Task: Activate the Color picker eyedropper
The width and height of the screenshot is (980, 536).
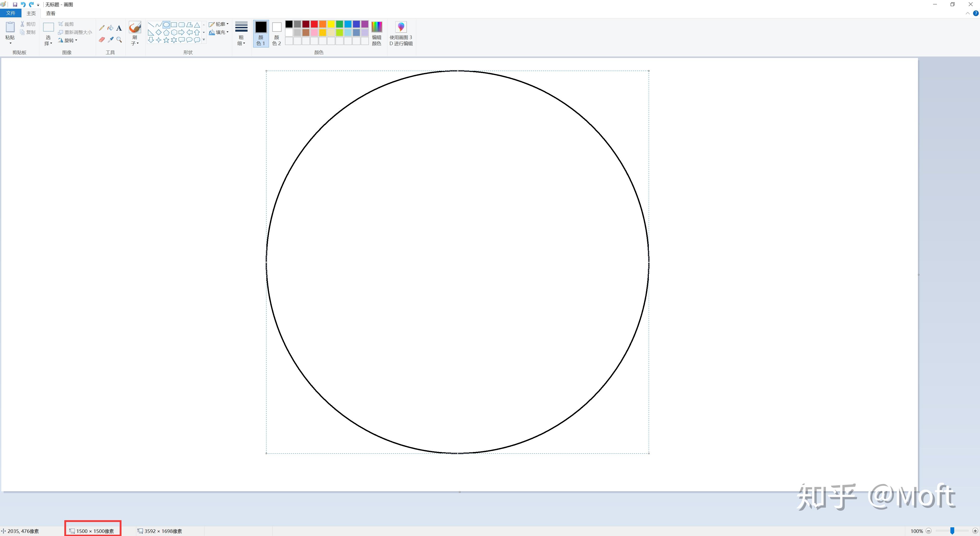Action: point(110,40)
